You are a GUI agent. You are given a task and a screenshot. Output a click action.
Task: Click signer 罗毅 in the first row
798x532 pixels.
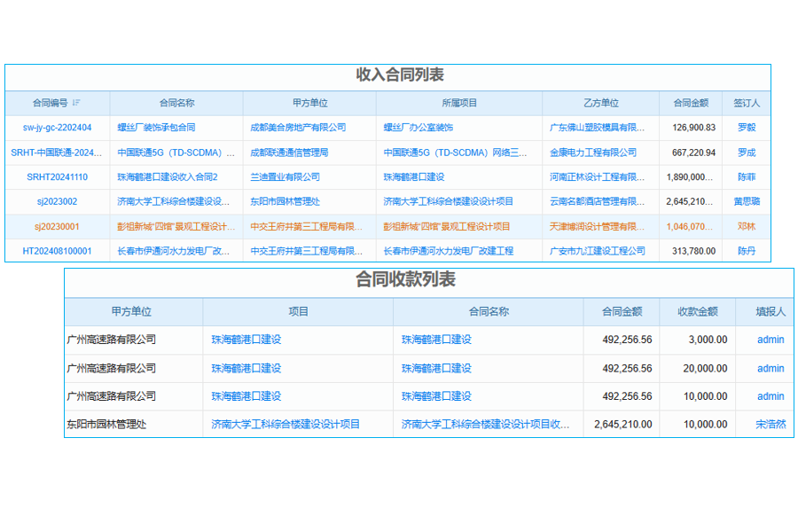[x=745, y=127]
